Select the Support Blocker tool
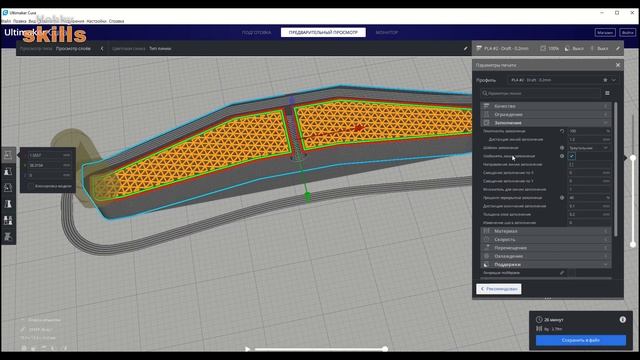 [8, 237]
